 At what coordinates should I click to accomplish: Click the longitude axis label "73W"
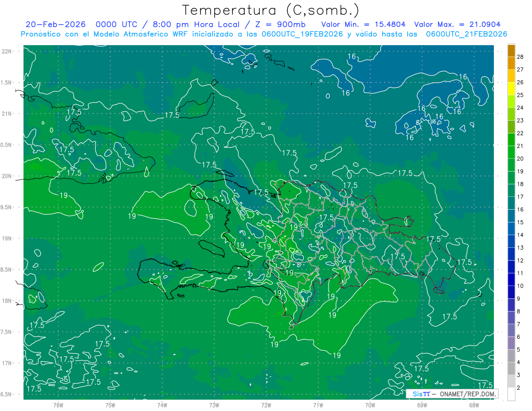pos(214,405)
